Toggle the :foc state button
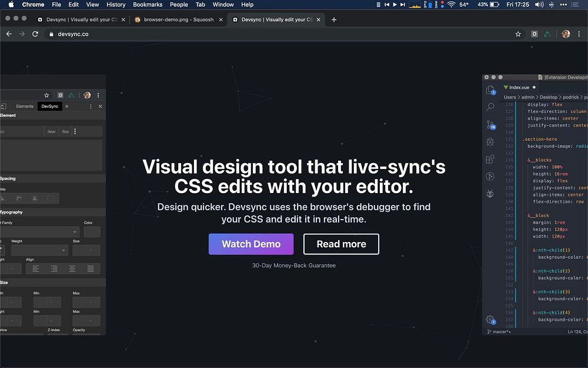Image resolution: width=588 pixels, height=368 pixels. 65,131
